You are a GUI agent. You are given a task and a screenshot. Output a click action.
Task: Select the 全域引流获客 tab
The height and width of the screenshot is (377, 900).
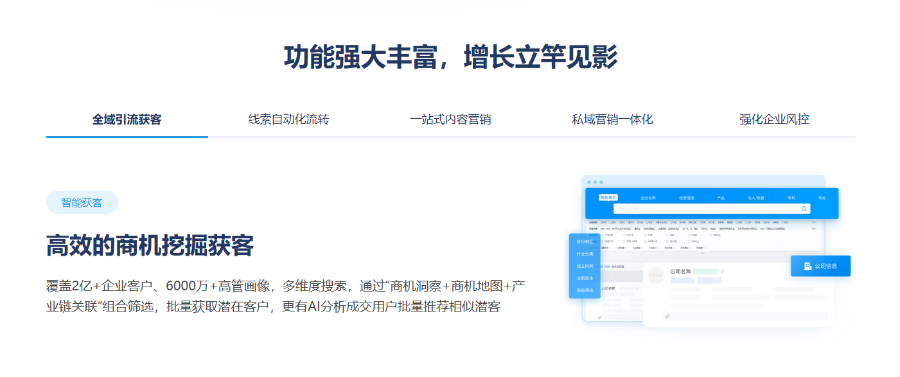pyautogui.click(x=127, y=120)
